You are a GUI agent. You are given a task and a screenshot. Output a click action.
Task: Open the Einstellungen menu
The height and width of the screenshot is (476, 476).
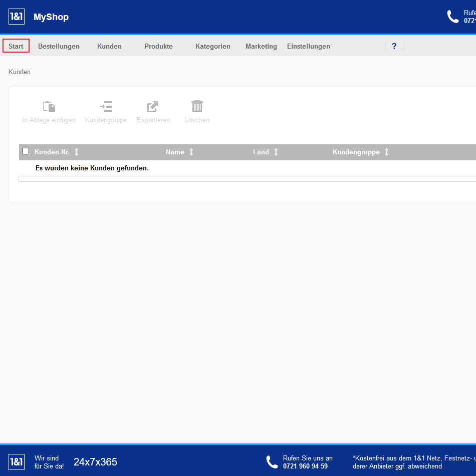tap(308, 46)
